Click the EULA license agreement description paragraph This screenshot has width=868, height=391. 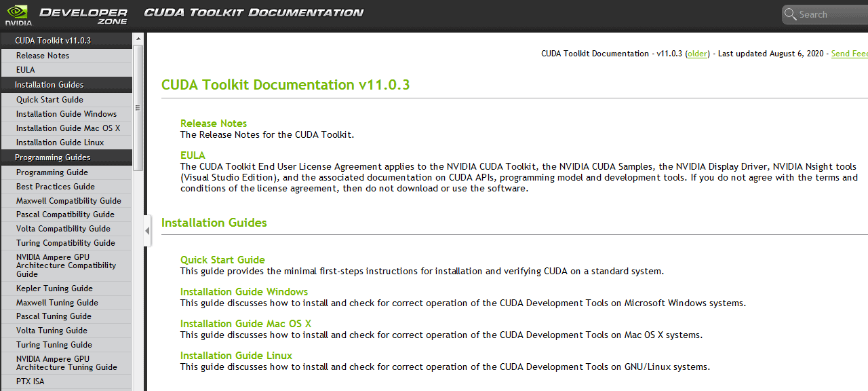click(x=519, y=177)
